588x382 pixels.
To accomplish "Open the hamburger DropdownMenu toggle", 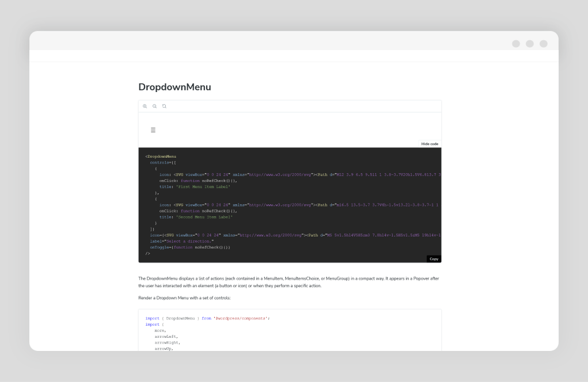I will 153,130.
